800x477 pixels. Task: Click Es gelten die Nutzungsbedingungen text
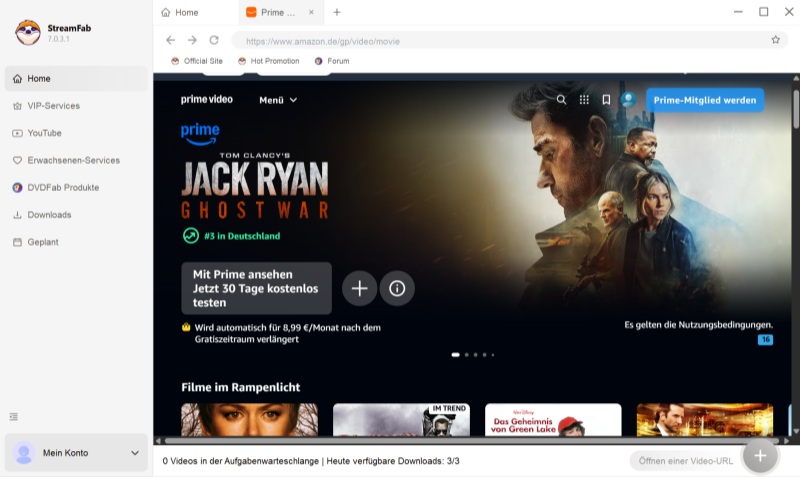698,324
